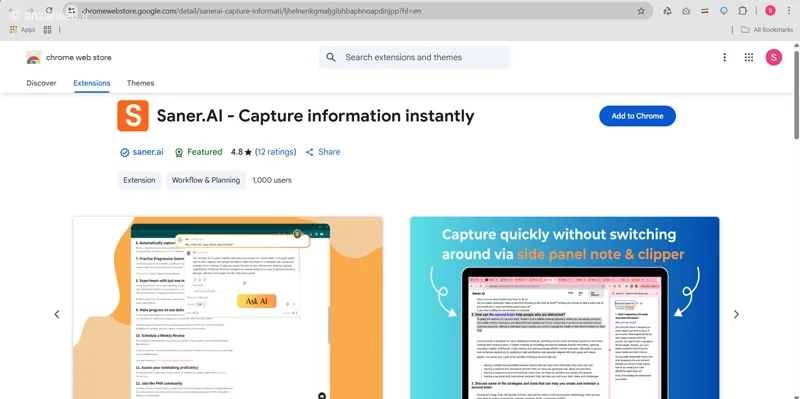Open the 12 ratings link
Screen dimensions: 800x399
tap(276, 152)
